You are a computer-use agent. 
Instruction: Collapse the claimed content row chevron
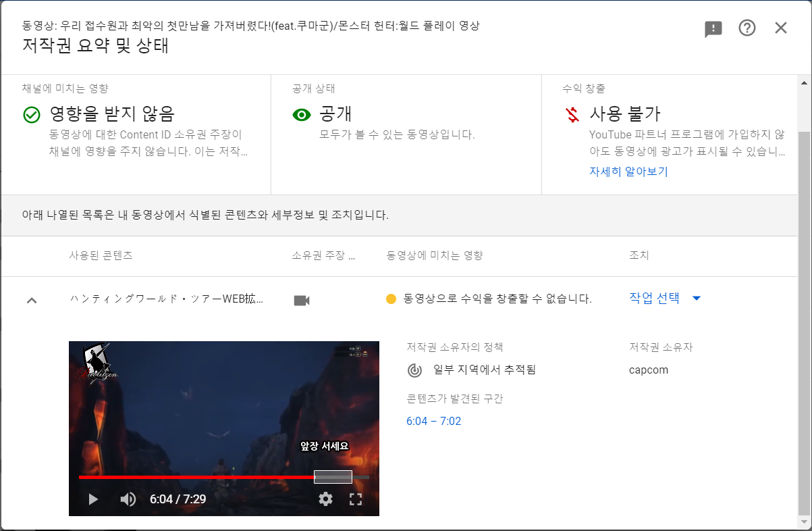(x=32, y=300)
